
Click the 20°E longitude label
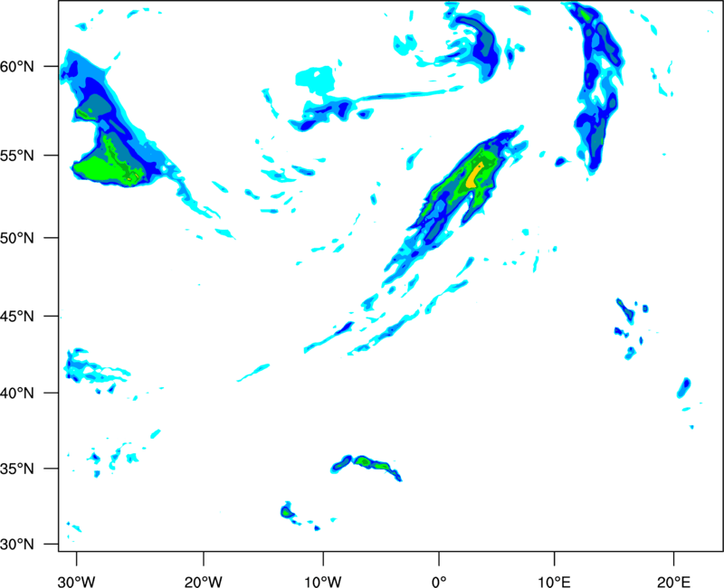673,582
